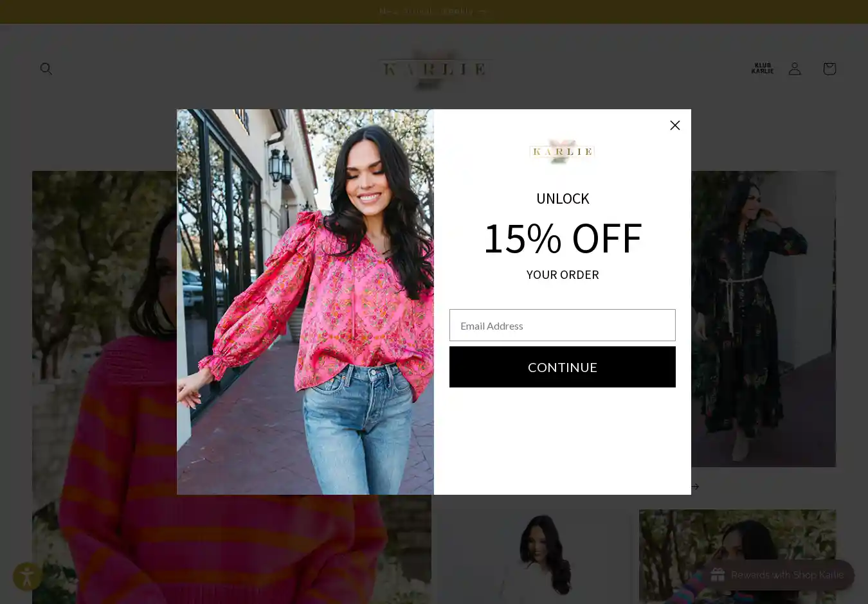This screenshot has height=604, width=868.
Task: Open the account login icon
Action: (795, 68)
